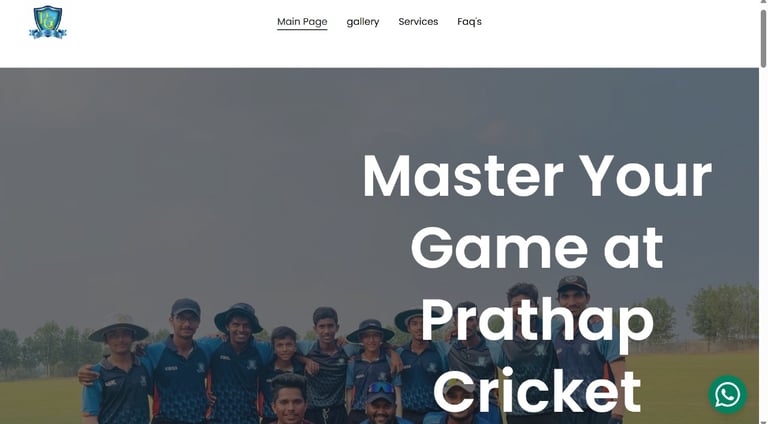Click the player with rainbow sunglasses on cap
Viewport: 768px width, 424px height.
click(x=381, y=402)
